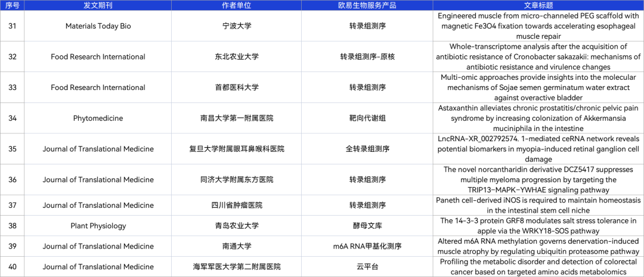
Task: Select the 南通大学 cell
Action: 236,246
